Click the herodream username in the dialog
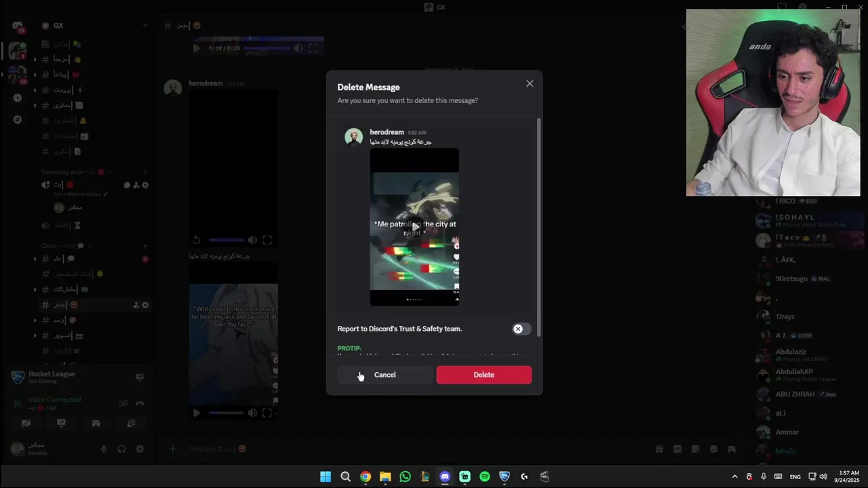Screen dimensions: 868x488 pos(387,132)
